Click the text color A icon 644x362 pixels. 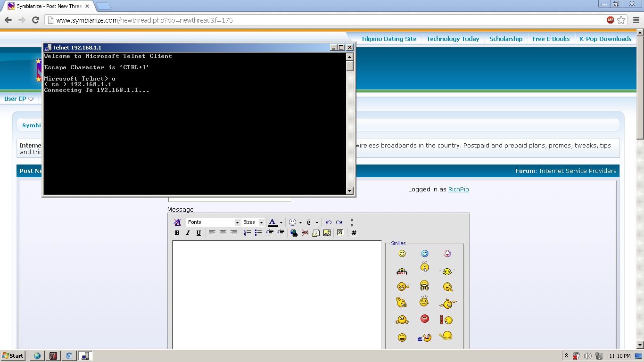[272, 222]
